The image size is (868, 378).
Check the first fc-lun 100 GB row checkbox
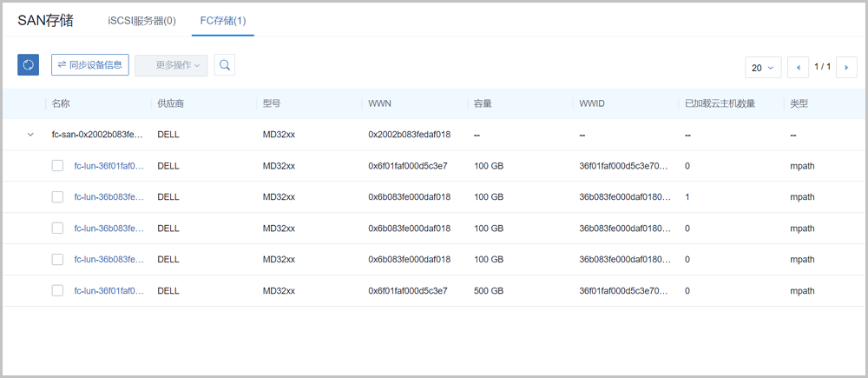57,166
